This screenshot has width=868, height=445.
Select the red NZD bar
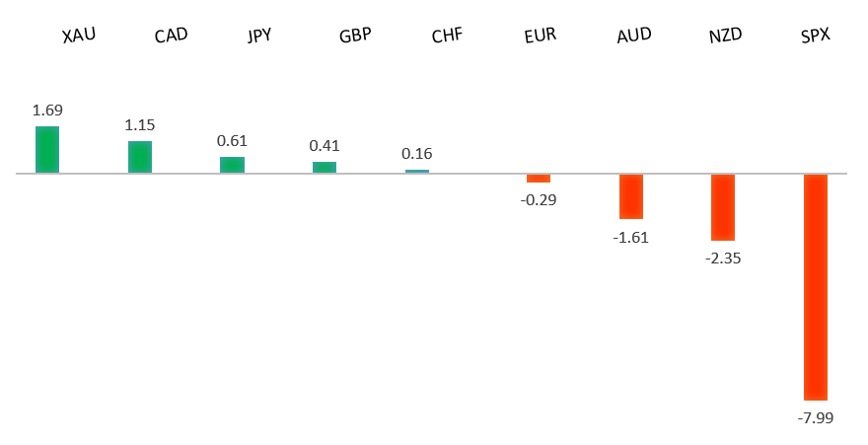click(x=723, y=207)
